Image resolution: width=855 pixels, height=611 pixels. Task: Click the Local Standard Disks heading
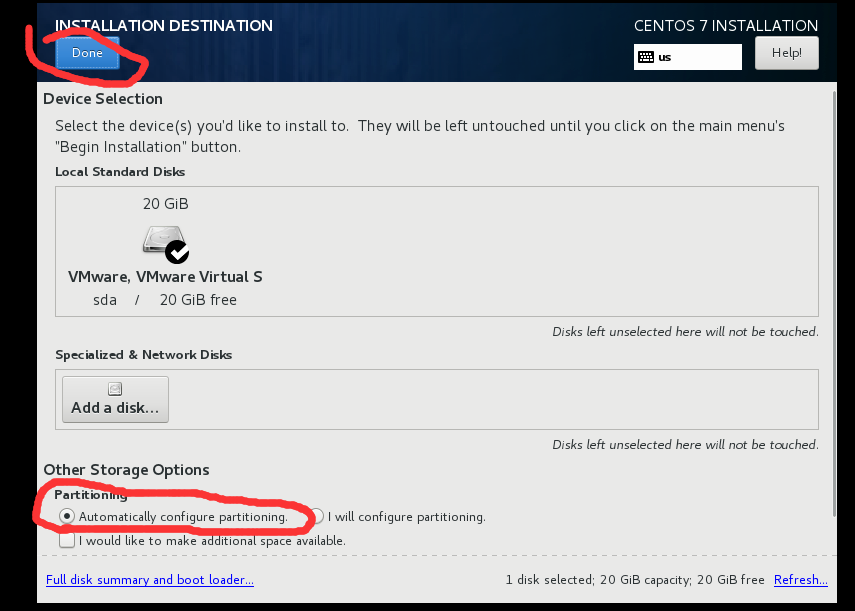point(120,171)
